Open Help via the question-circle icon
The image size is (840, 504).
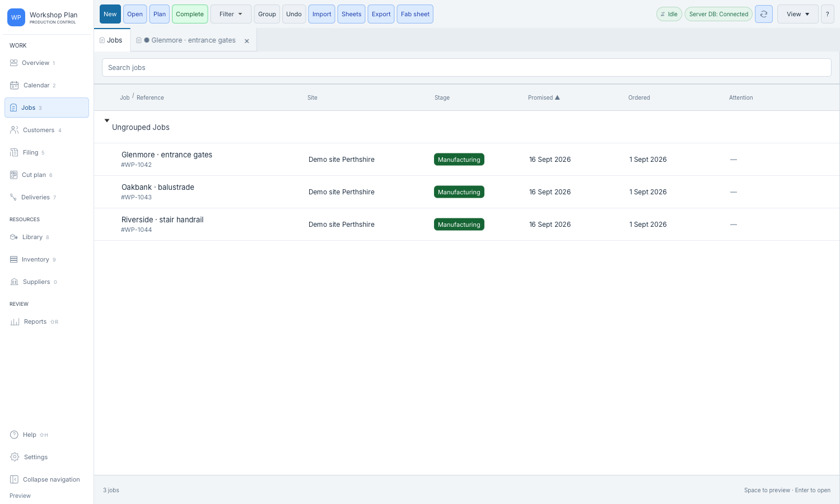click(15, 435)
